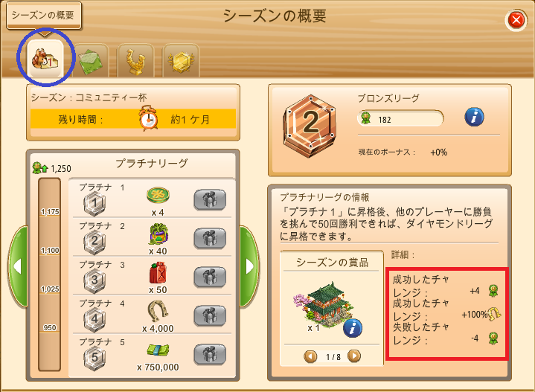Click the Platinum 4 gift box button
The width and height of the screenshot is (535, 392).
(210, 315)
